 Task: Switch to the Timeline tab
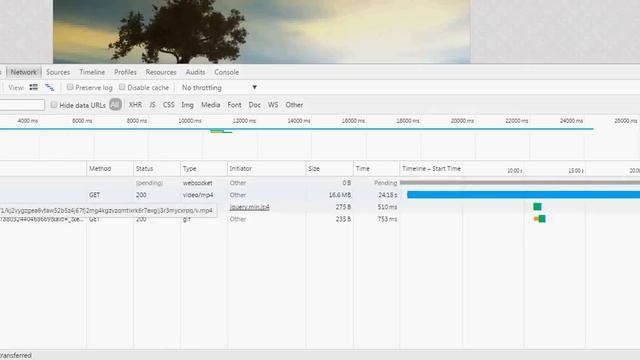[92, 72]
